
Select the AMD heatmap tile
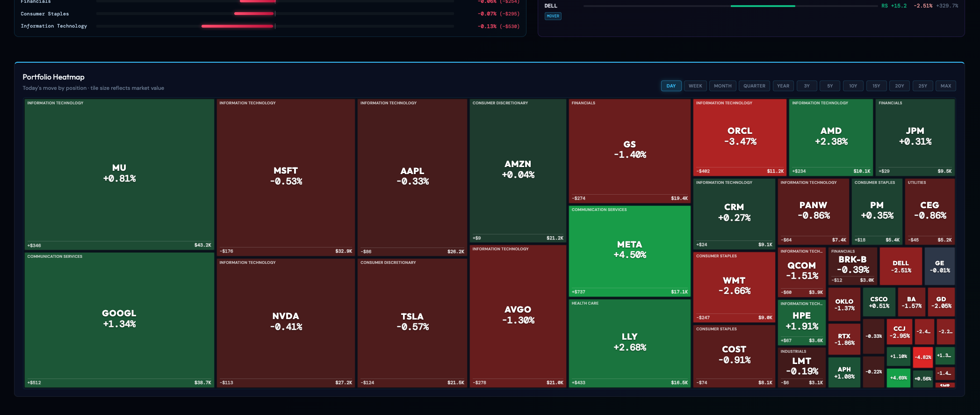click(x=831, y=137)
